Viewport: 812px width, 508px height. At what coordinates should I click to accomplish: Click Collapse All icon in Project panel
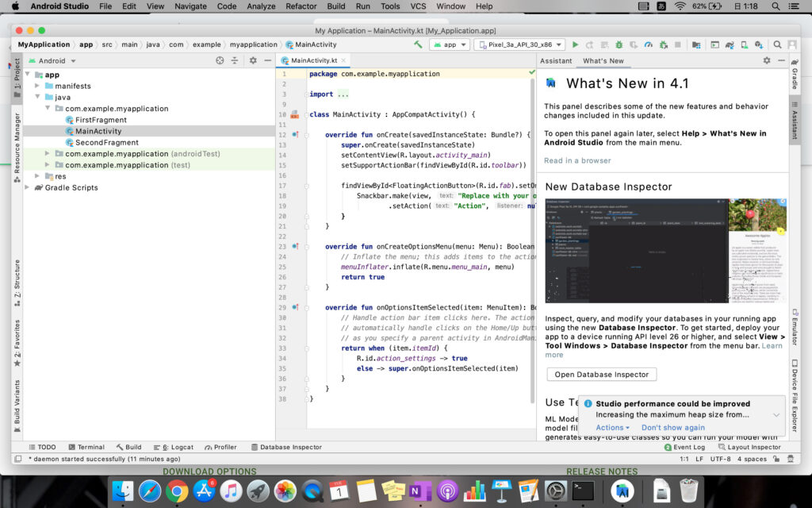tap(235, 60)
